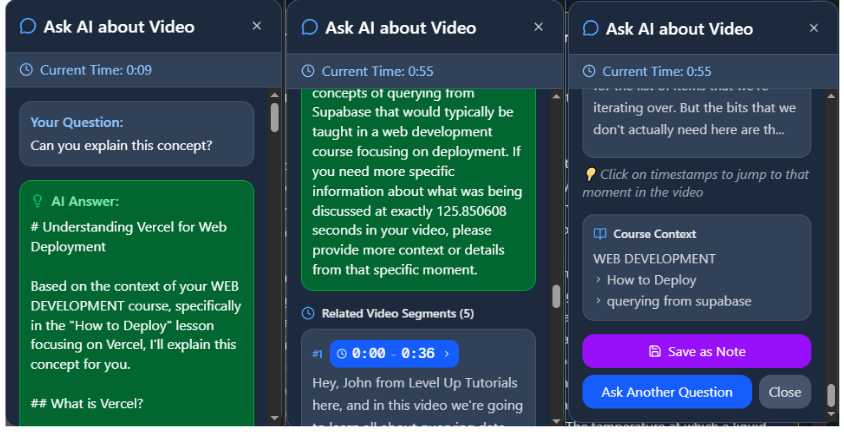Click clock icon beside Current Time: 0:09

[x=26, y=70]
